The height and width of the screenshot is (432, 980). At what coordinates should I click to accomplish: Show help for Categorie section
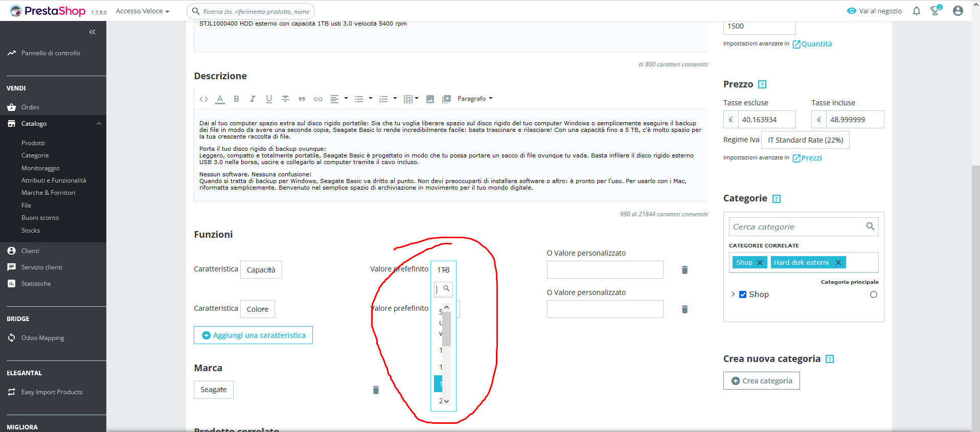(x=777, y=199)
